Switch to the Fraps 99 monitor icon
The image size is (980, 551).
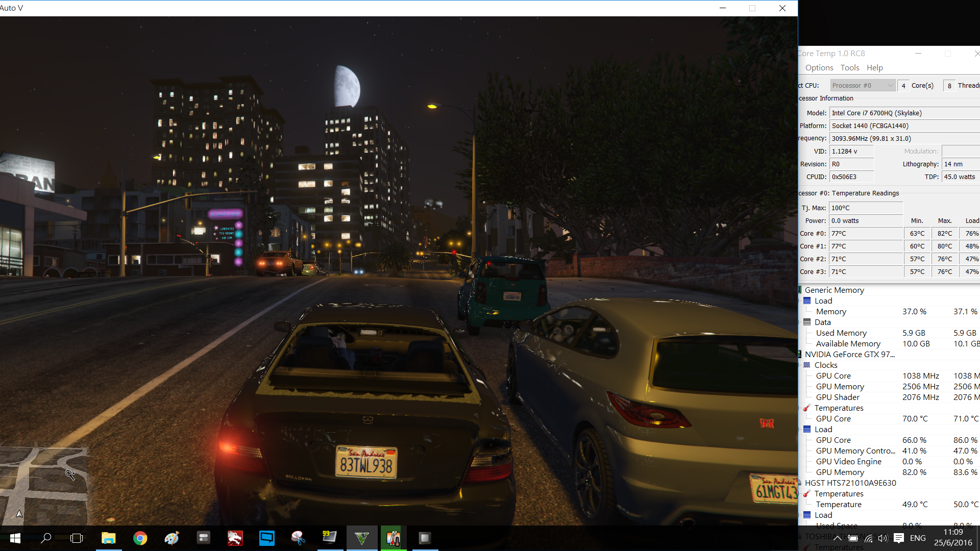pos(330,538)
